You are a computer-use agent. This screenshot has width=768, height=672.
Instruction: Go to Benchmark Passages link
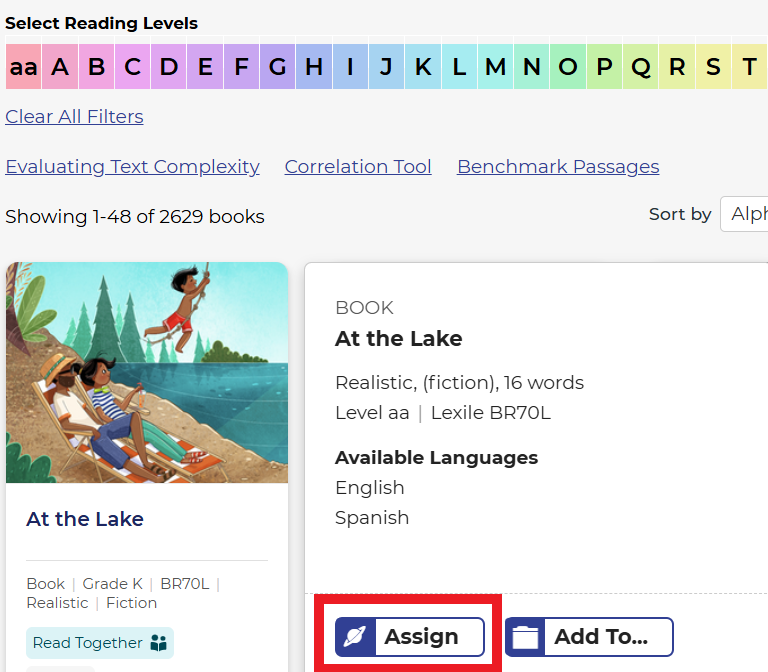[558, 167]
